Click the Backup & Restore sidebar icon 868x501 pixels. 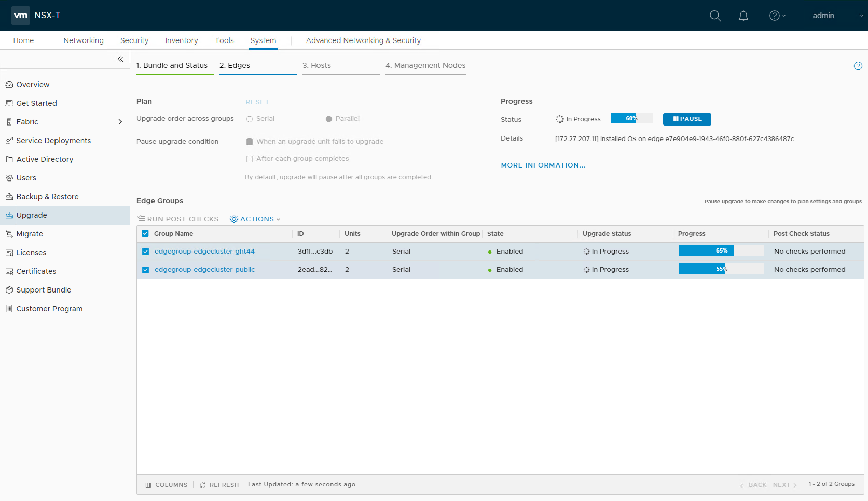pos(9,197)
